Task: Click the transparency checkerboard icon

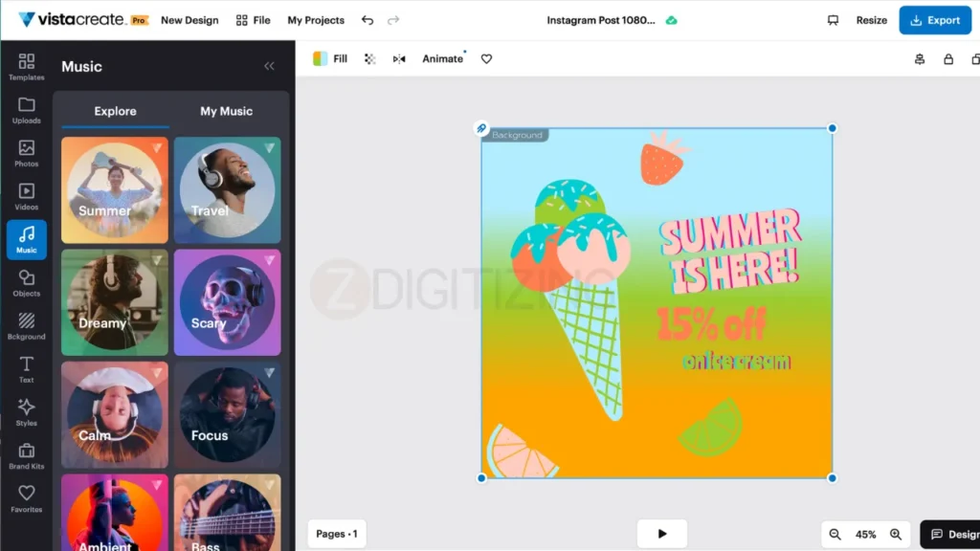Action: (x=369, y=59)
